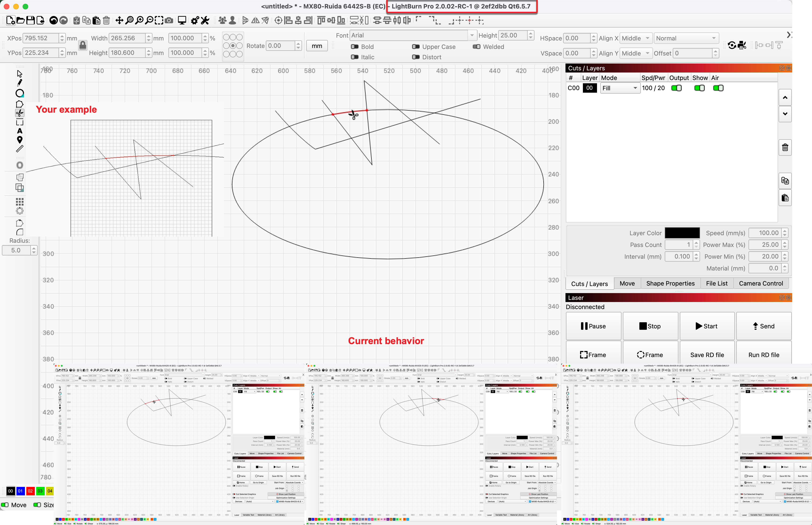Click the Save file toolbar icon
This screenshot has height=525, width=812.
point(30,20)
